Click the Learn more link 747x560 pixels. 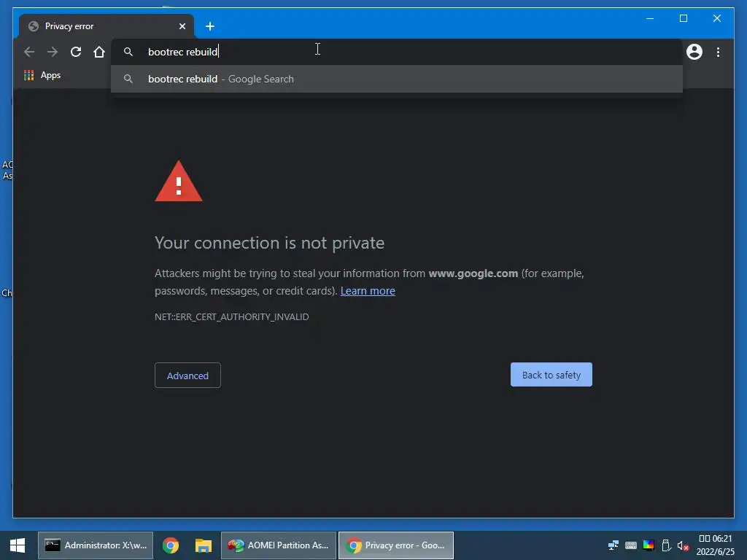point(368,291)
